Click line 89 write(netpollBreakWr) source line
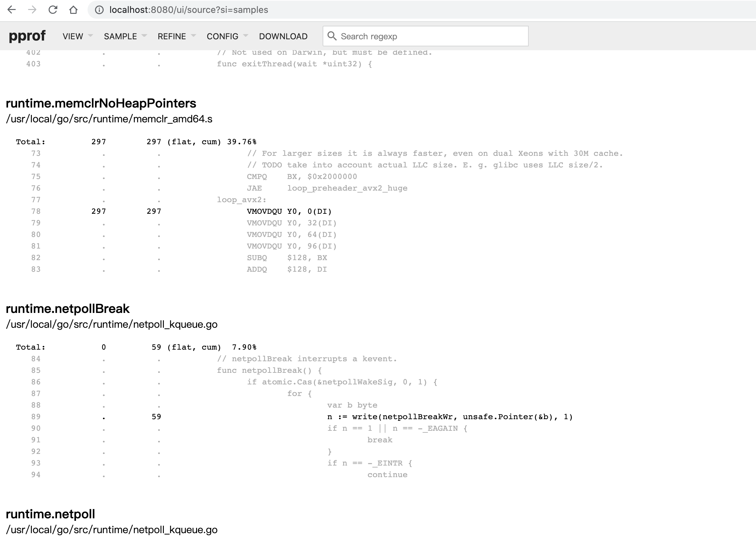This screenshot has width=756, height=537. 450,417
